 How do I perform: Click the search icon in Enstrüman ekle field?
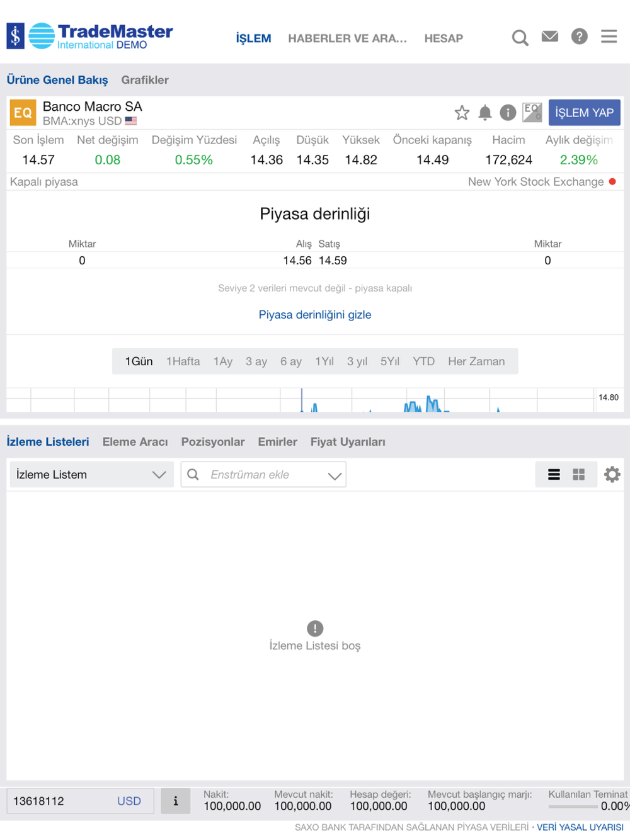pyautogui.click(x=193, y=474)
